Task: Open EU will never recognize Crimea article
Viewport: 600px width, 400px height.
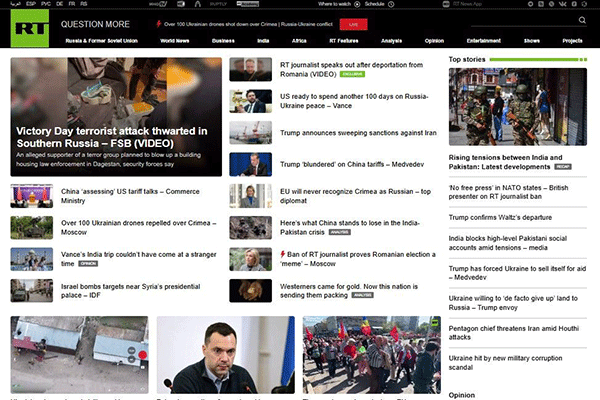Action: pos(355,196)
